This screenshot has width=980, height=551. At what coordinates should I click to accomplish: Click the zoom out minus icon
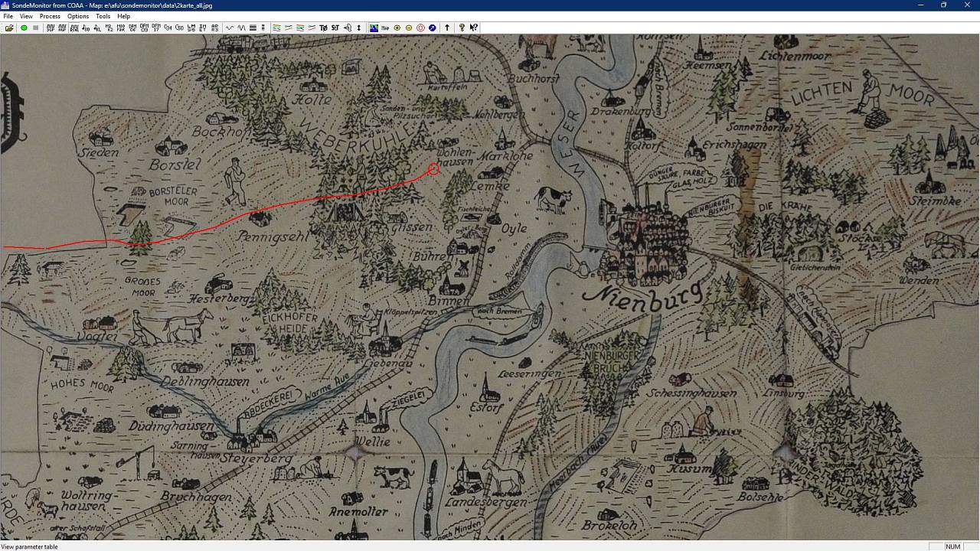(409, 28)
